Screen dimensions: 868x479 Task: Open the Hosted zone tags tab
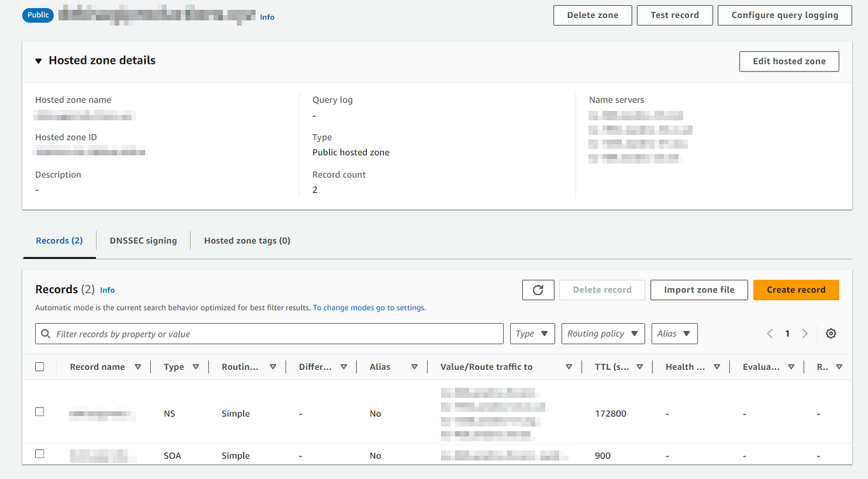247,240
